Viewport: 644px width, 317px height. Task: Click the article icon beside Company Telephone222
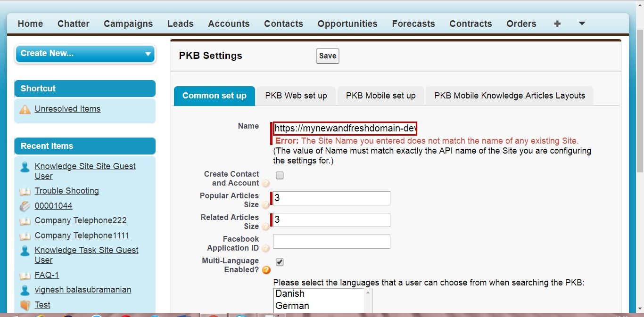pos(25,221)
